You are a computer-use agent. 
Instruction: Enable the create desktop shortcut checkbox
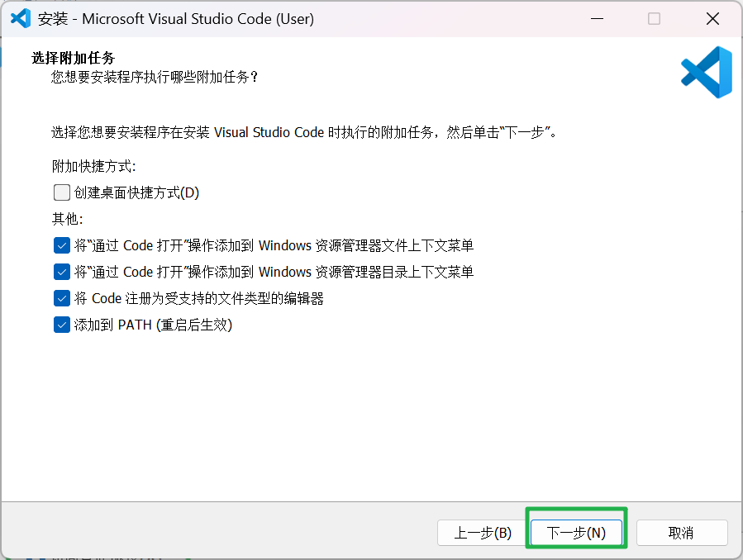tap(62, 192)
